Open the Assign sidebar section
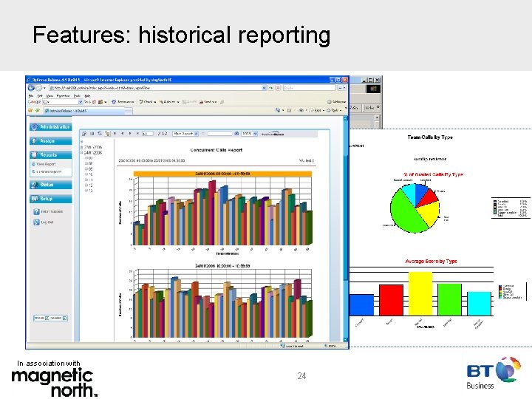This screenshot has height=399, width=532. point(50,141)
